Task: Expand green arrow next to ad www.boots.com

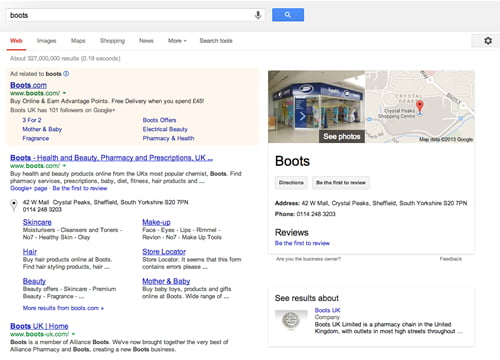Action: (x=64, y=93)
